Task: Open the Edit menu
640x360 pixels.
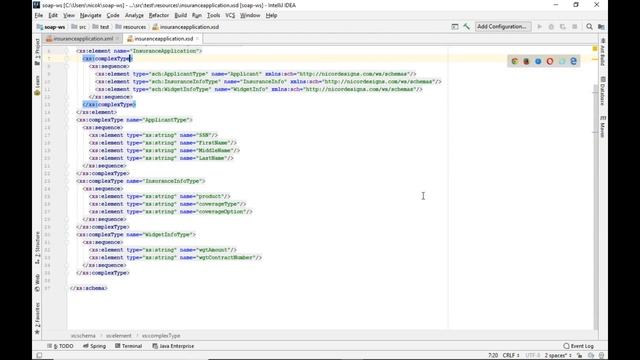Action: (x=53, y=16)
